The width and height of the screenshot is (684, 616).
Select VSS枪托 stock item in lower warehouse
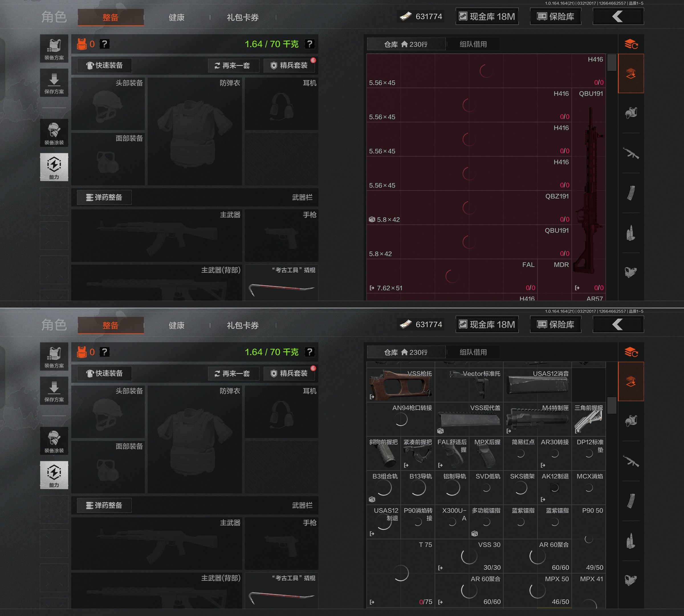(400, 385)
